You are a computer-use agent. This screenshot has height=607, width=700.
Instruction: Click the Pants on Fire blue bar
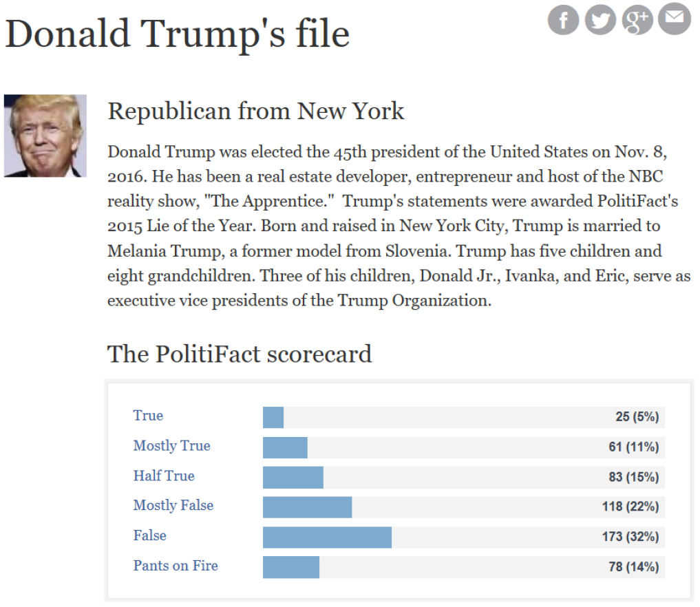[x=291, y=567]
